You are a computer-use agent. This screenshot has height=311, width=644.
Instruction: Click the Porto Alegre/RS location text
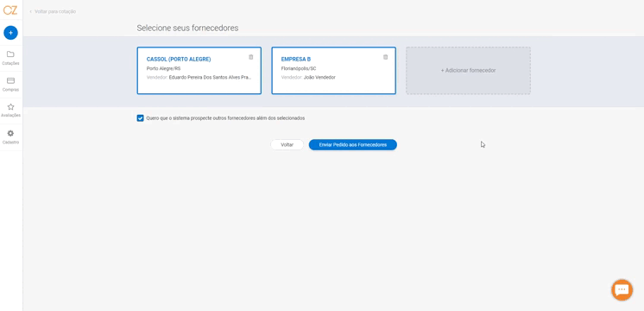[163, 68]
